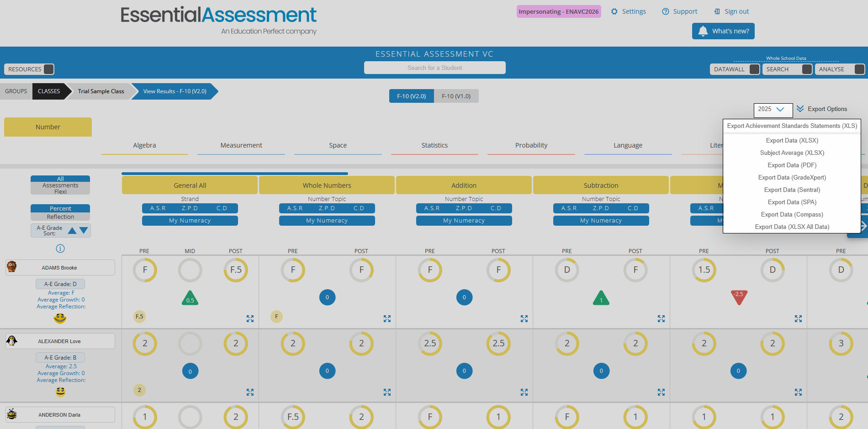
Task: Expand ALEXANDER Love General All cell
Action: coord(250,392)
